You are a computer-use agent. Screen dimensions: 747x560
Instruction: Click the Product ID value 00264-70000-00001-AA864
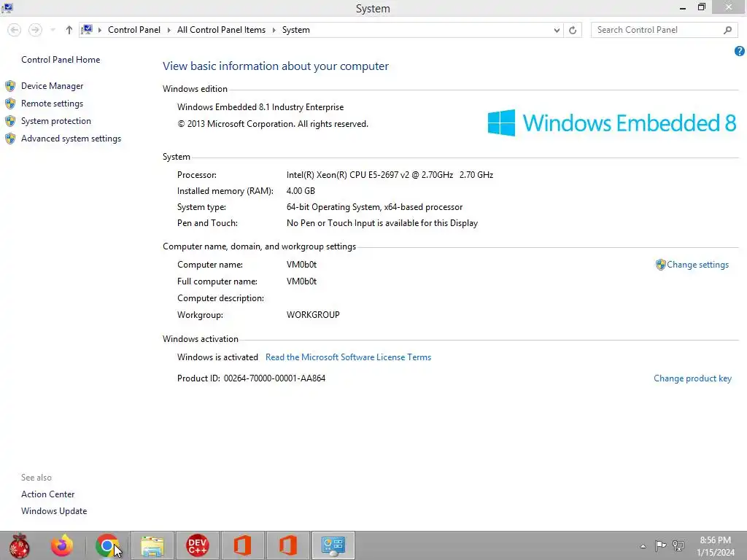point(274,378)
